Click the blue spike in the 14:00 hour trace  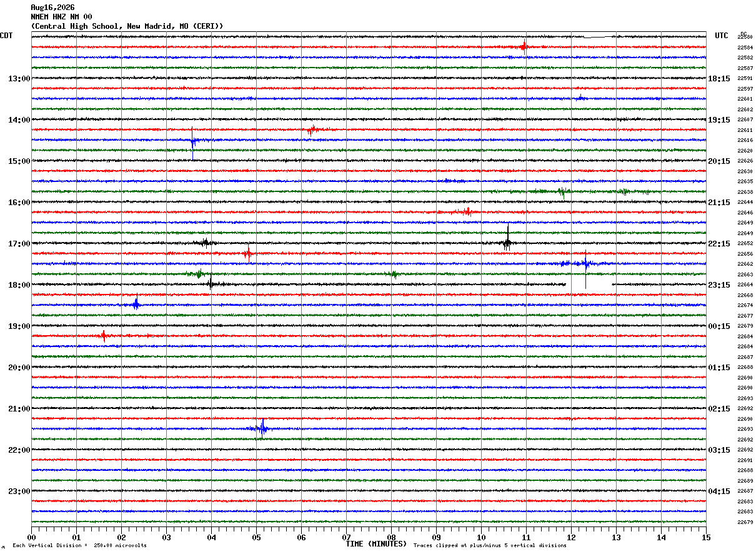click(x=192, y=142)
